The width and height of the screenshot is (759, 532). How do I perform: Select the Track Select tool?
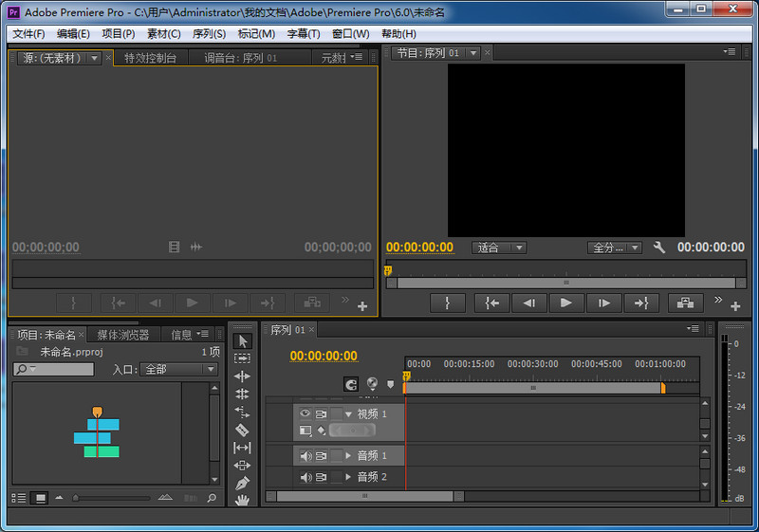(243, 358)
